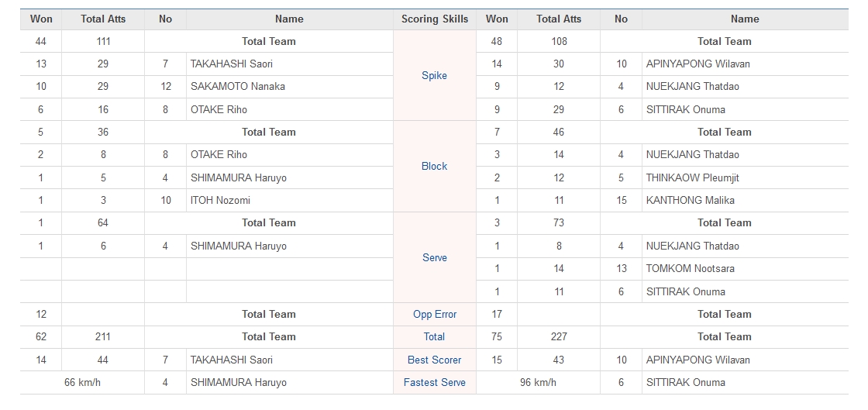Open the Block scoring skill link
This screenshot has height=410, width=868.
tap(434, 167)
